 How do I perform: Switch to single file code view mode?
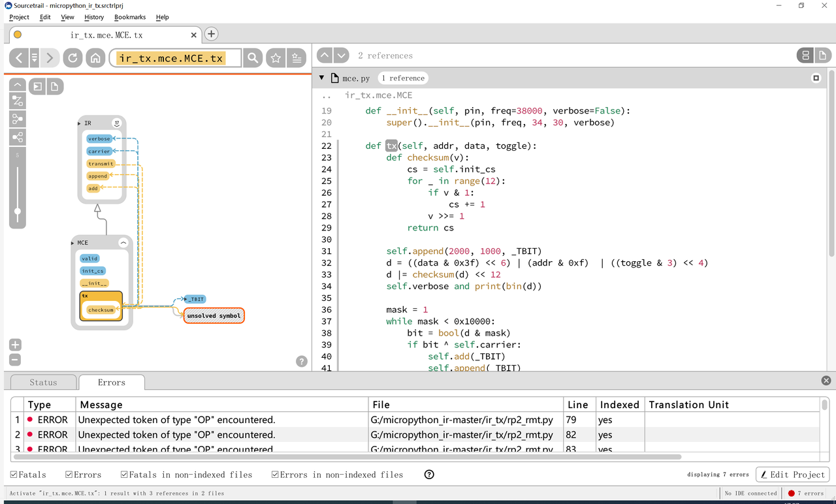[822, 55]
